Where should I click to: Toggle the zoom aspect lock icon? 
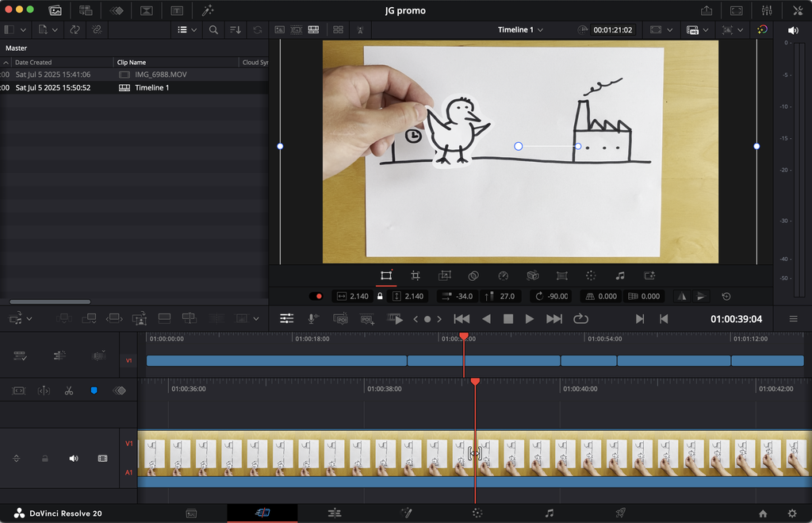[380, 297]
